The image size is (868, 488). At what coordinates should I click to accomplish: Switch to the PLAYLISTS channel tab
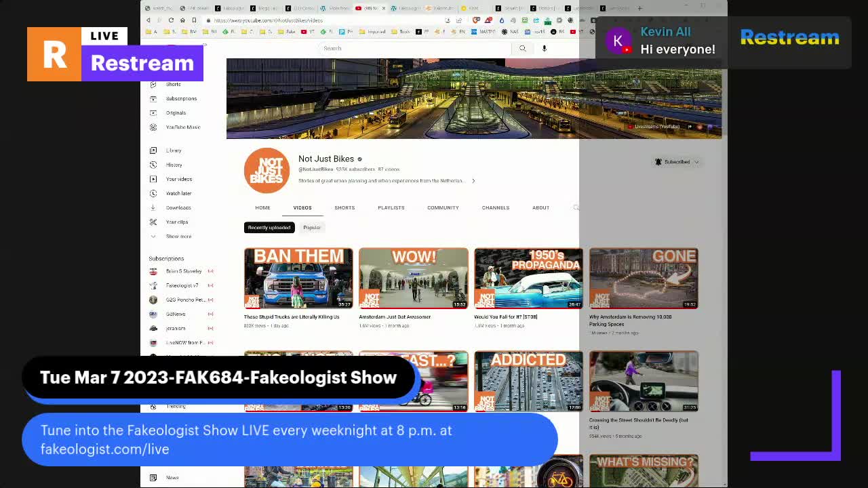[x=391, y=207]
